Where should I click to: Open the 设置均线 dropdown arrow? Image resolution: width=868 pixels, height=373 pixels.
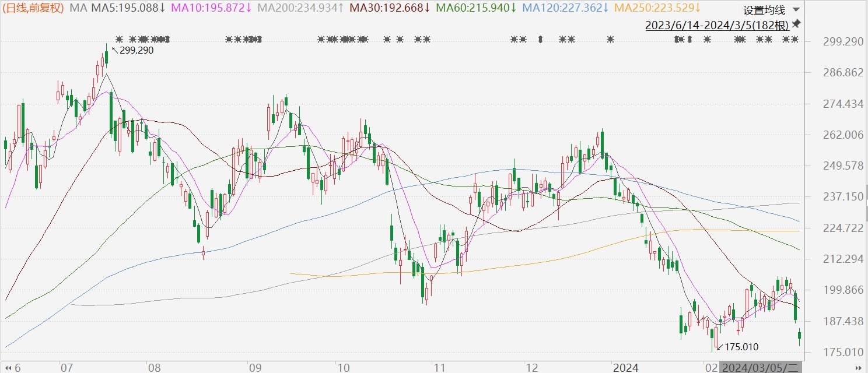coord(796,10)
